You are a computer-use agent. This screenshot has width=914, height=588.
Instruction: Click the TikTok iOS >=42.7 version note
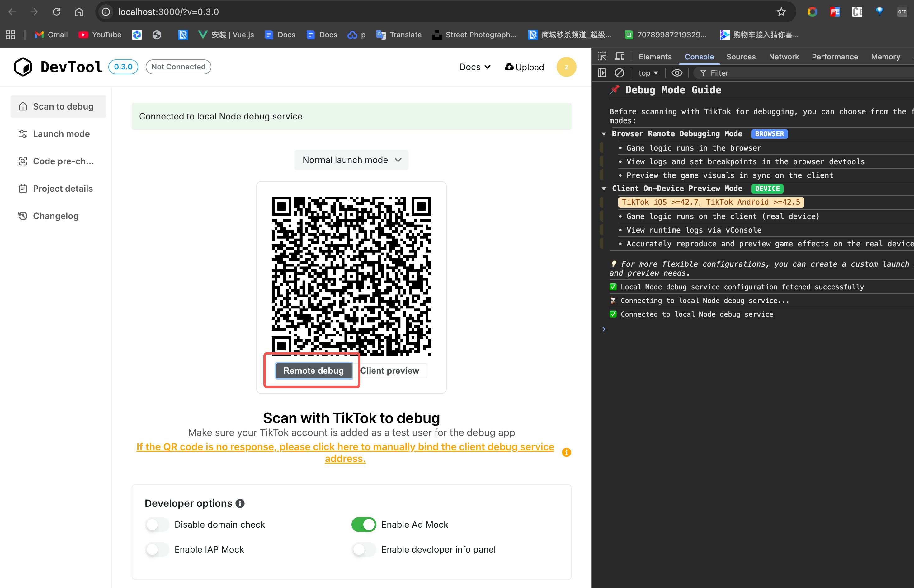point(710,202)
